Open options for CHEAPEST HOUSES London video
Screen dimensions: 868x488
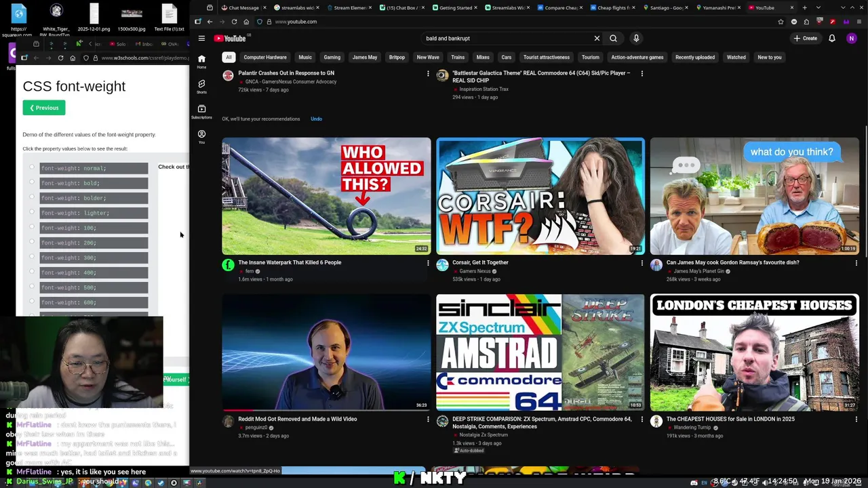click(856, 420)
